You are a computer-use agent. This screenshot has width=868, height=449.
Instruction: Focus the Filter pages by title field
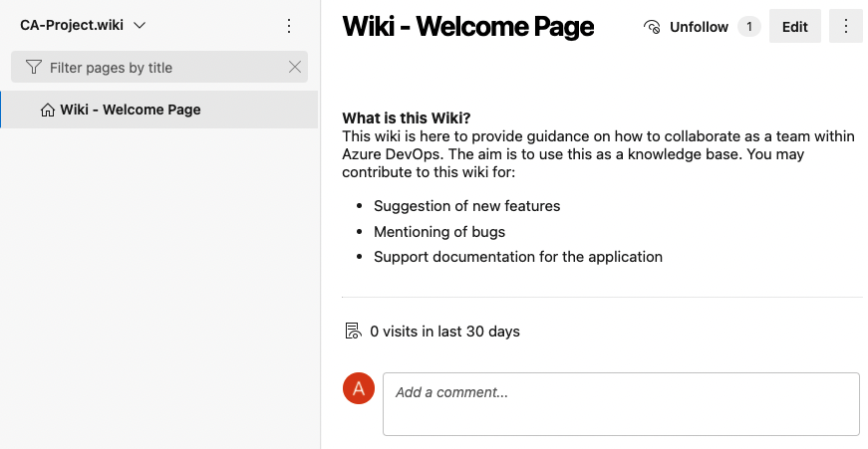coord(159,68)
